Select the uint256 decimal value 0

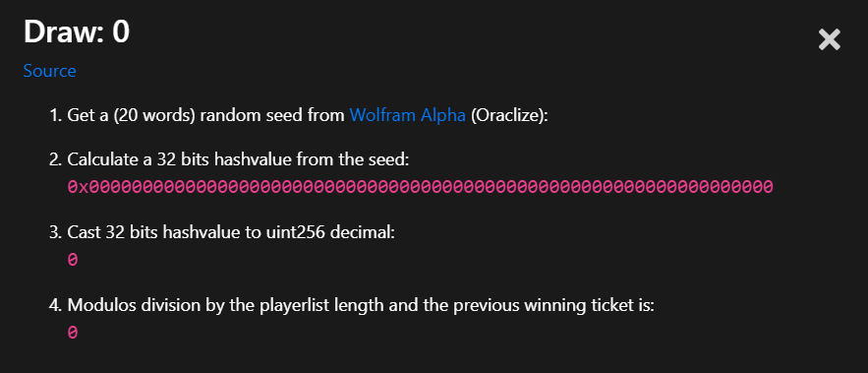click(73, 260)
